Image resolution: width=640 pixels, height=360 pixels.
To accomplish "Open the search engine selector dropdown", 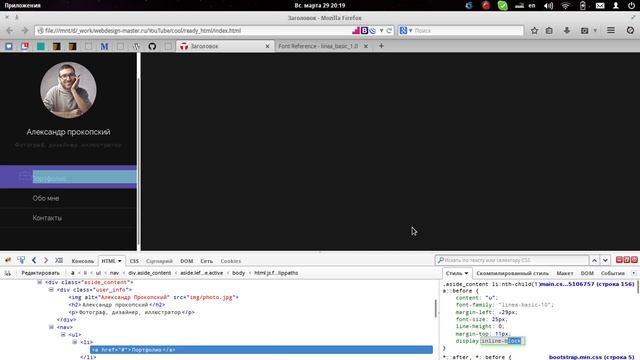I will pos(406,31).
